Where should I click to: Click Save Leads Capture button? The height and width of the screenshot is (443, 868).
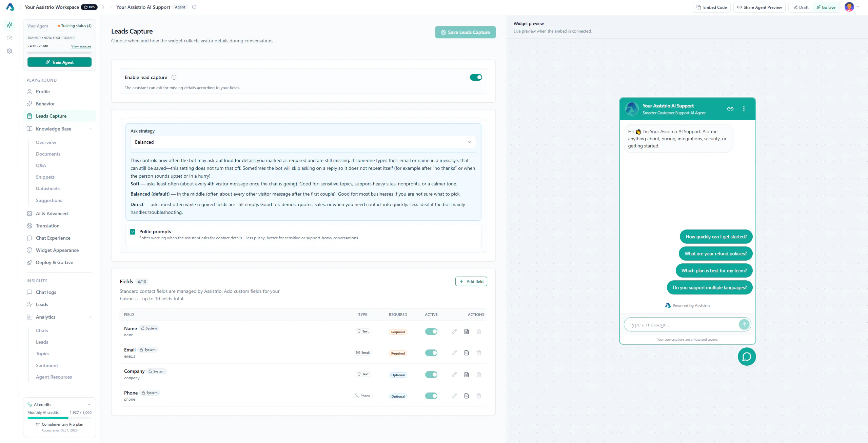click(466, 32)
